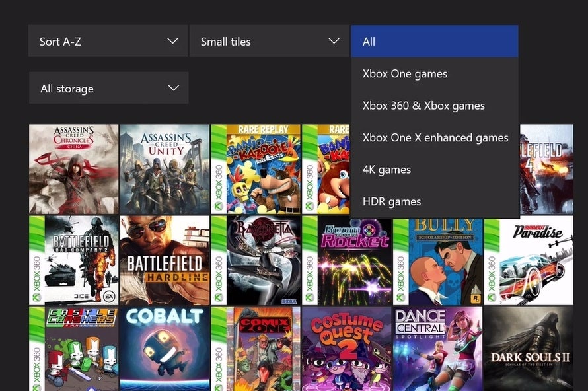Image resolution: width=588 pixels, height=391 pixels.
Task: Open Dark Souls II tile
Action: point(529,349)
